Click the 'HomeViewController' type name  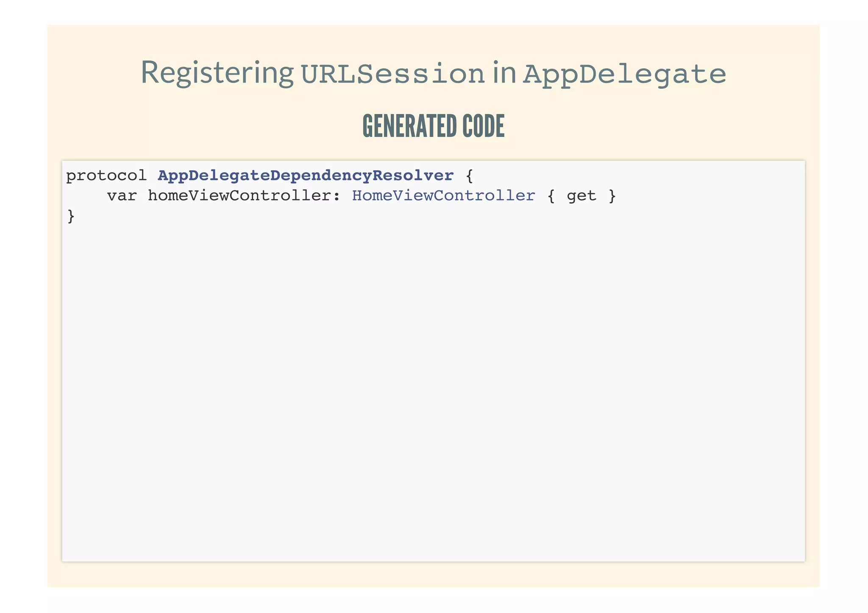point(443,196)
